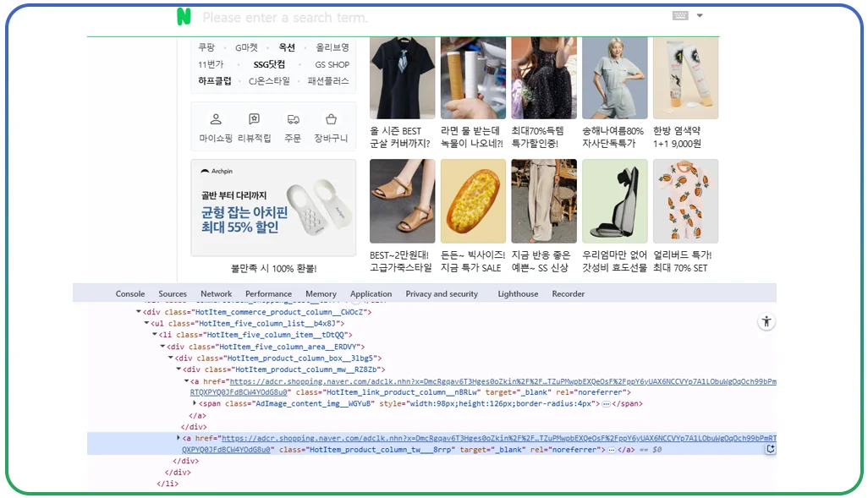Viewport: 868px width, 498px height.
Task: Open the Lighthouse tab in DevTools
Action: pyautogui.click(x=518, y=294)
